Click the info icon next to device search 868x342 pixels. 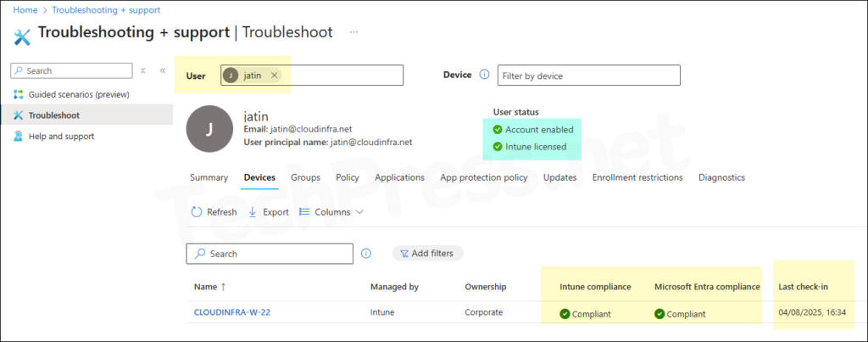[x=366, y=253]
